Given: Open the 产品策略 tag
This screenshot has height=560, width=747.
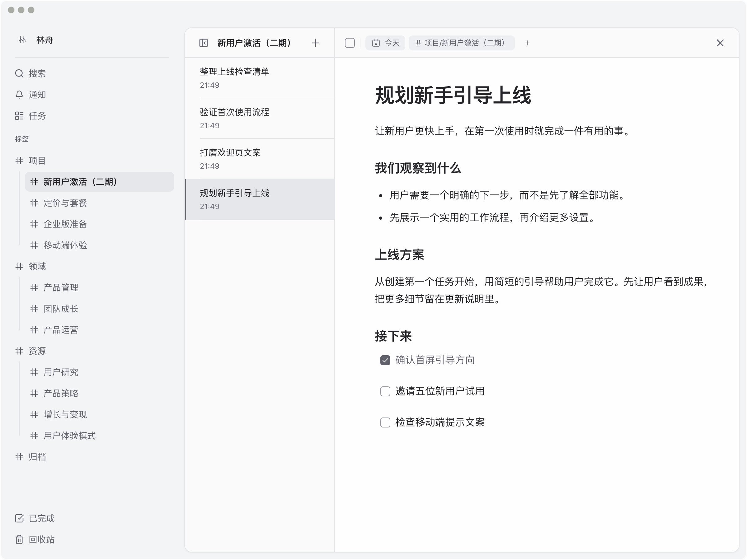Looking at the screenshot, I should point(100,393).
